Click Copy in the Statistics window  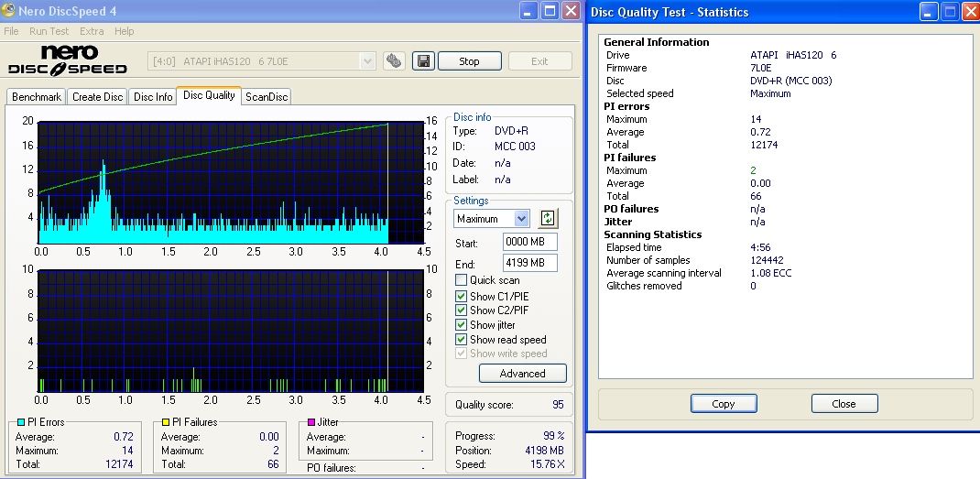coord(724,404)
